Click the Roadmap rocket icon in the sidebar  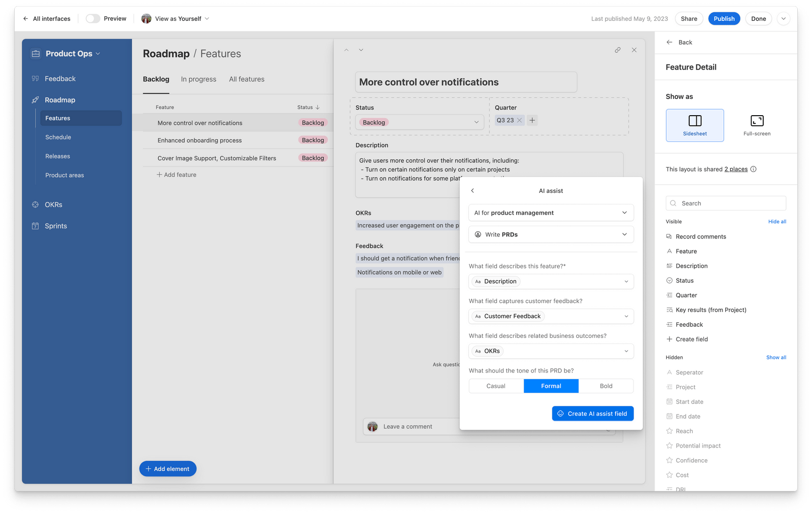point(35,99)
